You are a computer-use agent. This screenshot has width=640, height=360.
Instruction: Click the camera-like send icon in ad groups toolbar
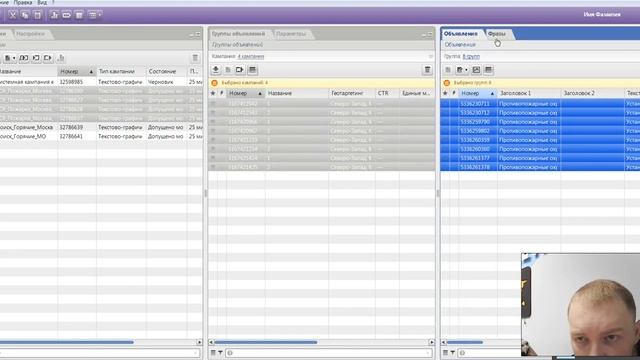click(x=240, y=70)
